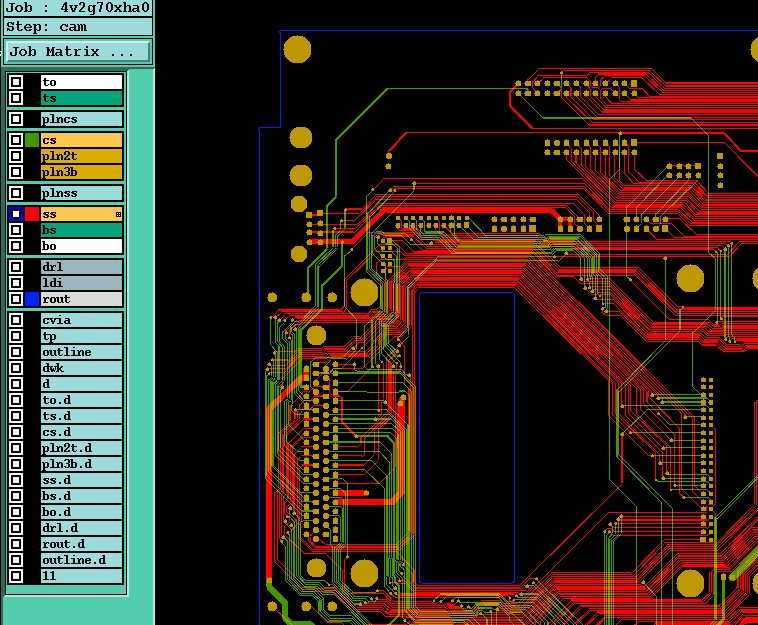Select the 'outline' layer row
758x625 pixels.
point(81,352)
